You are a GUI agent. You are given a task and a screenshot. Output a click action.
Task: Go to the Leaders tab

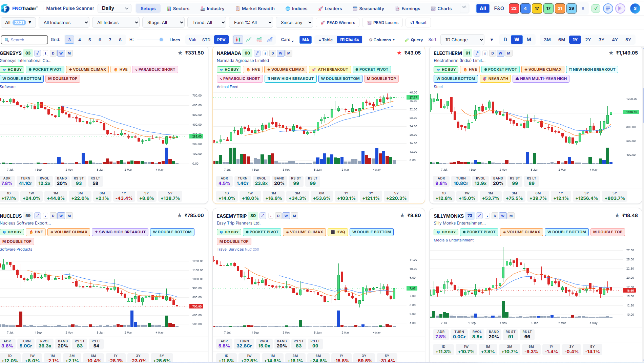pos(330,8)
